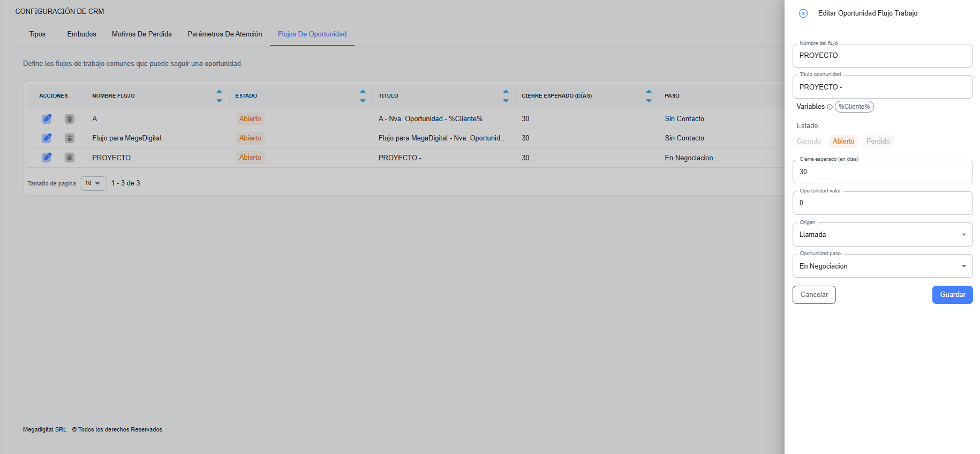Open the Origen dropdown
Screen dimensions: 980x454
tap(882, 235)
